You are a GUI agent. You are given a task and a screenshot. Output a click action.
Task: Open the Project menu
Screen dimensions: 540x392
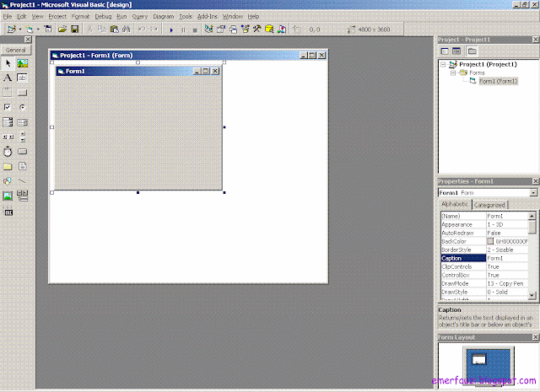(x=57, y=16)
